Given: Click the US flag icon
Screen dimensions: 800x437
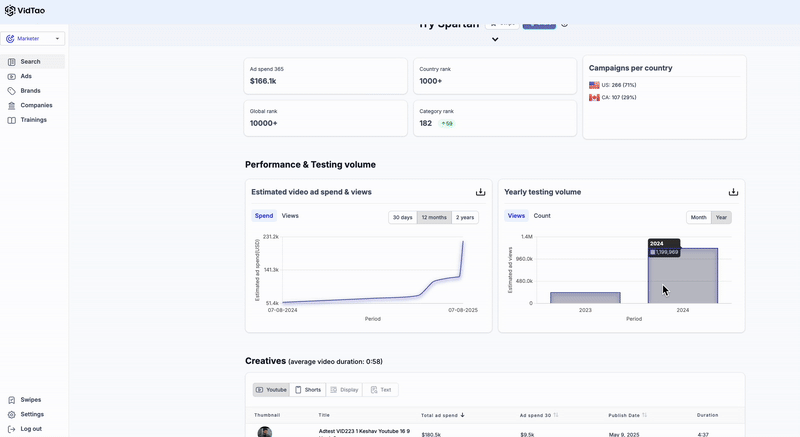Looking at the screenshot, I should pos(594,85).
